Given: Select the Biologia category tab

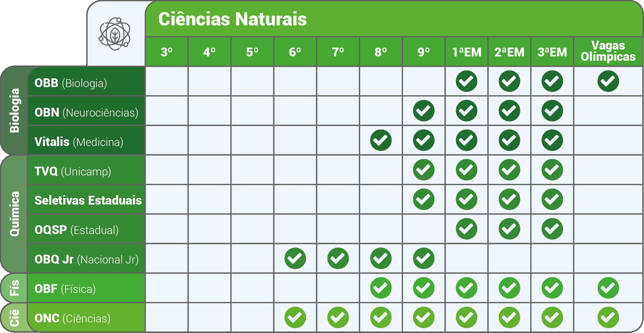Looking at the screenshot, I should tap(14, 110).
